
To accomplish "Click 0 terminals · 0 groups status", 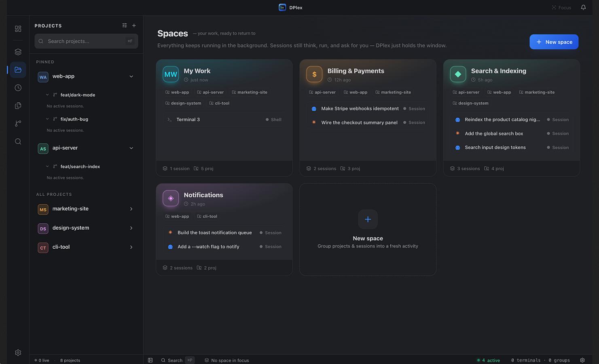I will tap(540, 360).
